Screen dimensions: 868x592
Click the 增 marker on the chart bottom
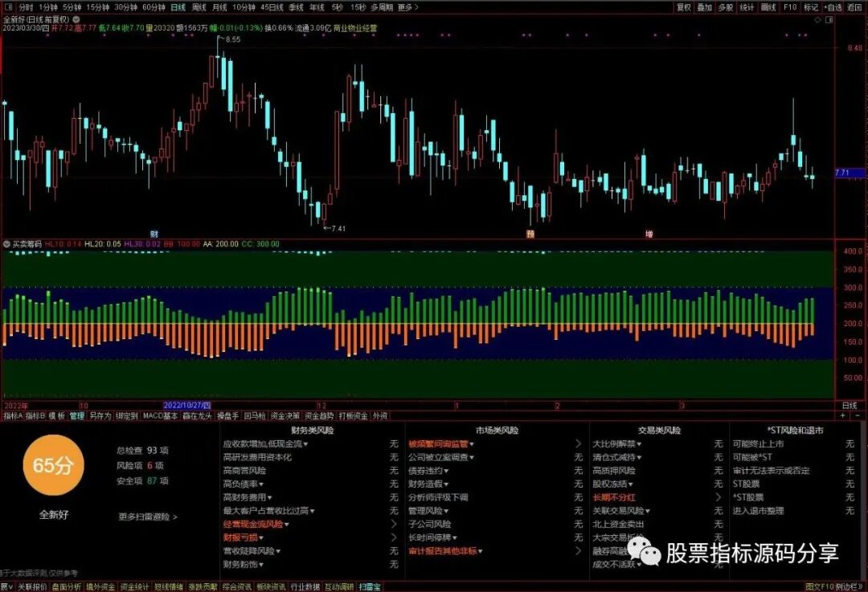coord(649,234)
